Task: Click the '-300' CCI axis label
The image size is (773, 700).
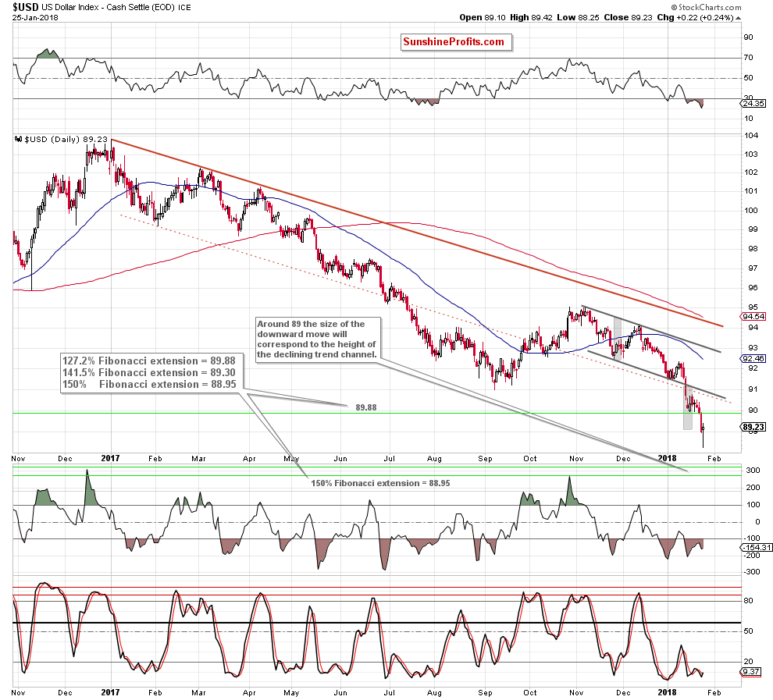Action: [x=751, y=572]
